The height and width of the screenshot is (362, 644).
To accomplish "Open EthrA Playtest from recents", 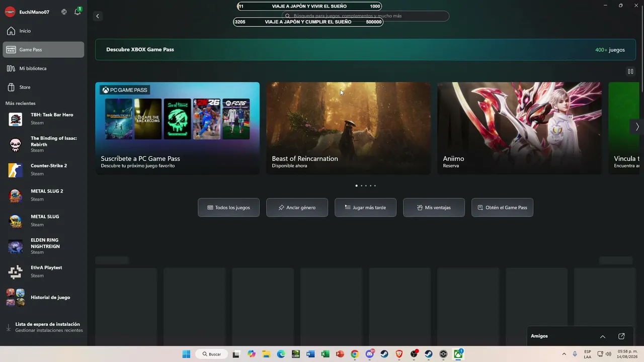I will (x=43, y=272).
